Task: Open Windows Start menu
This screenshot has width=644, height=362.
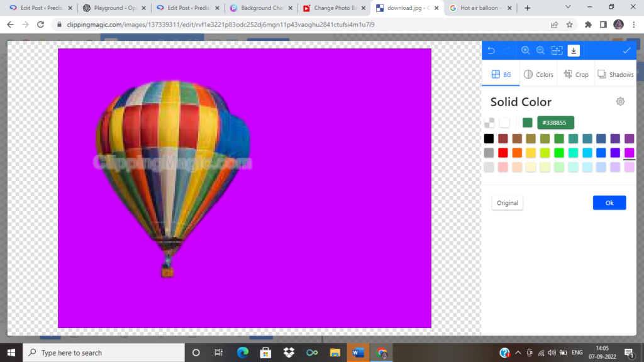Action: pyautogui.click(x=11, y=353)
